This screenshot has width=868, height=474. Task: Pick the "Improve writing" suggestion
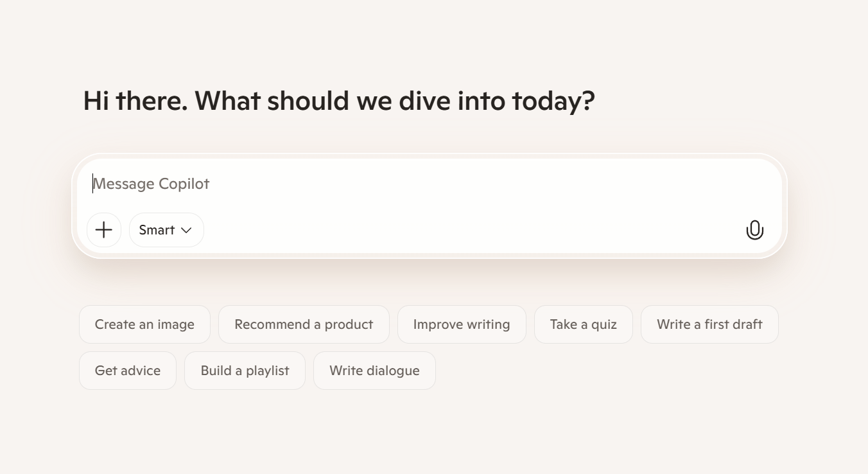[x=462, y=324]
